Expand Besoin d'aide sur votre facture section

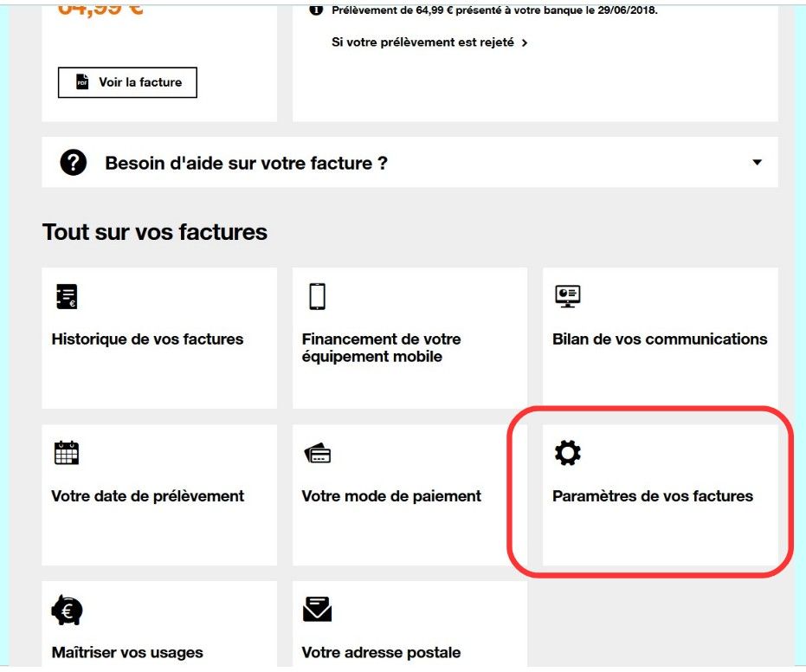409,162
